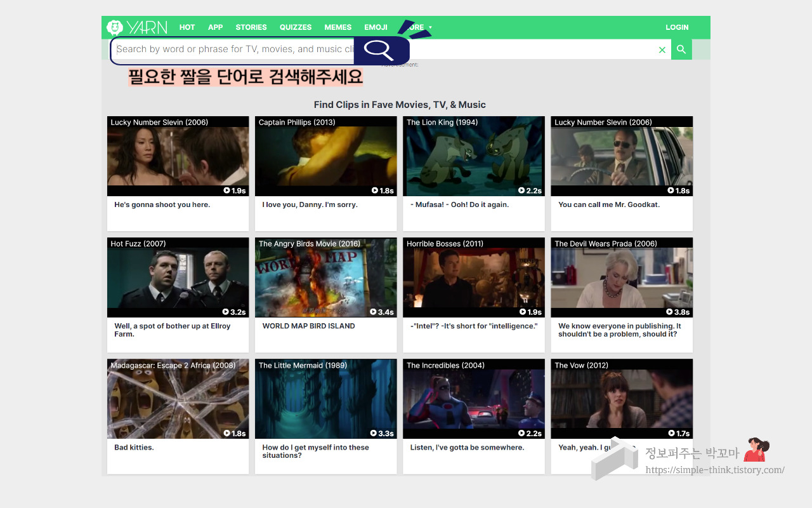Viewport: 812px width, 508px height.
Task: Select caption "He's gonna shoot you here."
Action: (x=162, y=204)
